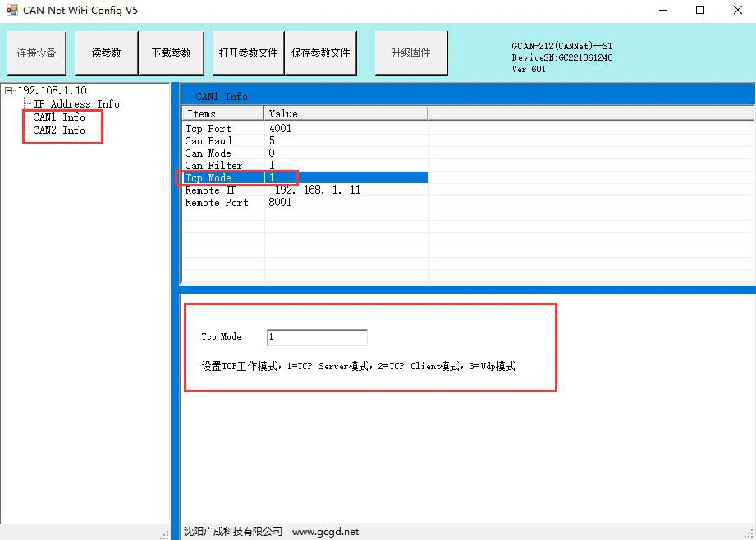The width and height of the screenshot is (756, 540).
Task: Click the 下载参数 download parameters button
Action: click(x=171, y=53)
